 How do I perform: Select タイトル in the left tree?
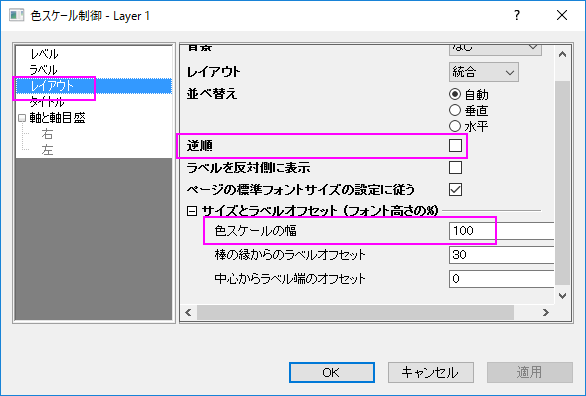click(47, 102)
